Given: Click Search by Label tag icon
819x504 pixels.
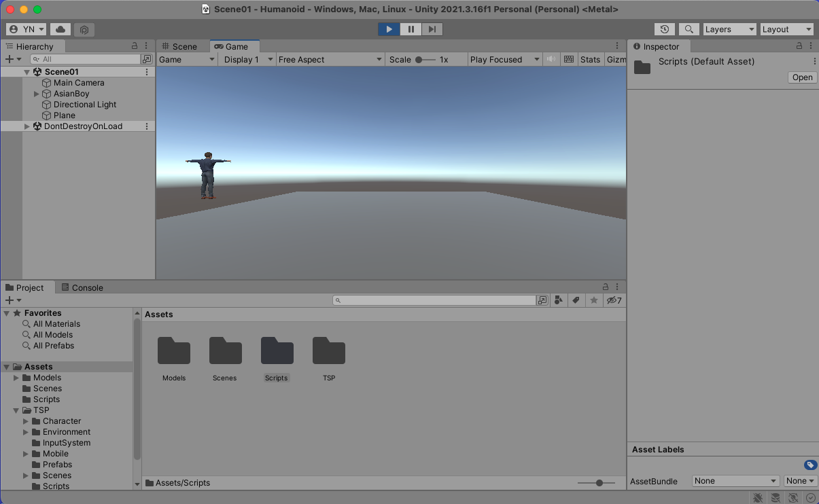Looking at the screenshot, I should coord(576,300).
